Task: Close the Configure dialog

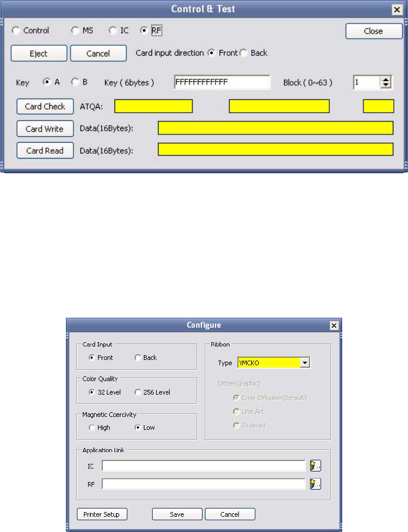Action: pyautogui.click(x=334, y=326)
